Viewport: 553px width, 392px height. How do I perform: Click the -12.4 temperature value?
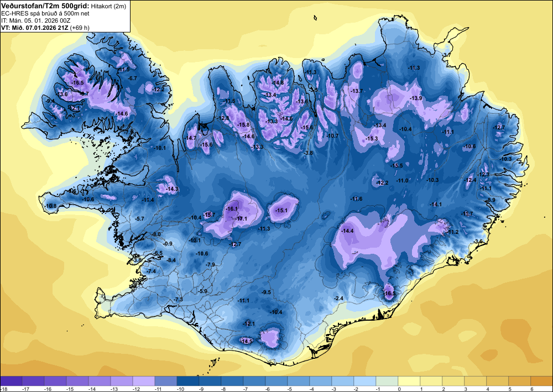point(471,180)
